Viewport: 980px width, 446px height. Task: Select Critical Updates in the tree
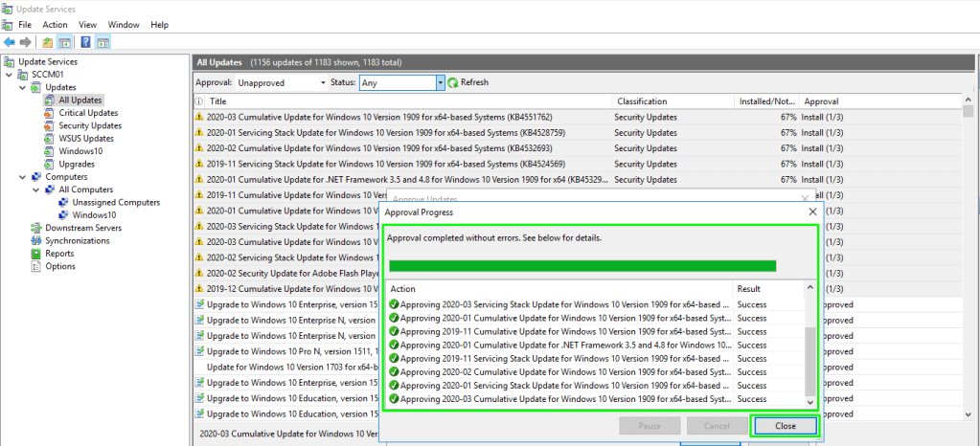click(88, 113)
